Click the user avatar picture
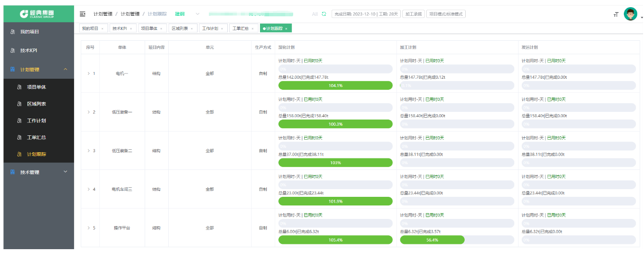The height and width of the screenshot is (253, 644). [x=630, y=14]
